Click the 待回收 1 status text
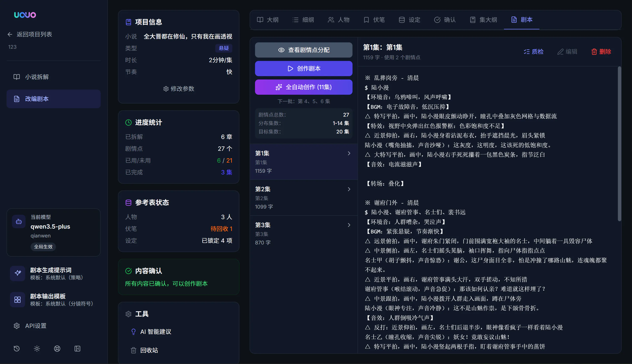Viewport: 632px width, 364px height. click(221, 229)
